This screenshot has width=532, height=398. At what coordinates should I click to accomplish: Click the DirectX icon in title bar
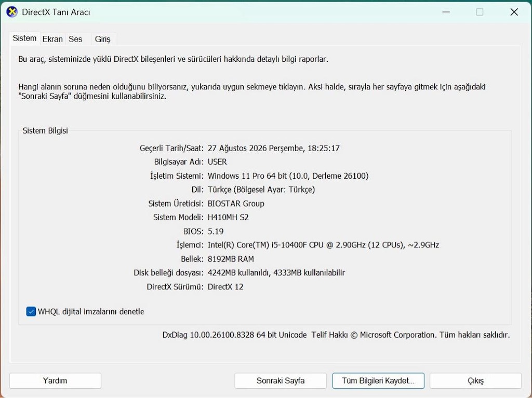click(x=12, y=12)
